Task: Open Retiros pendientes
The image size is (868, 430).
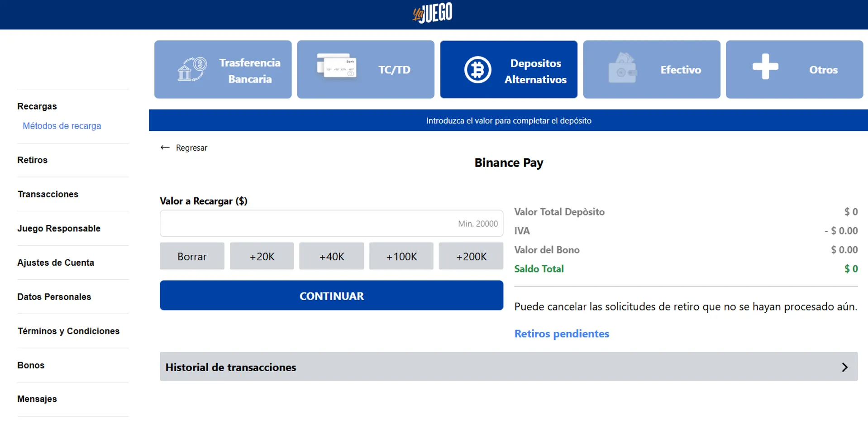Action: click(562, 334)
